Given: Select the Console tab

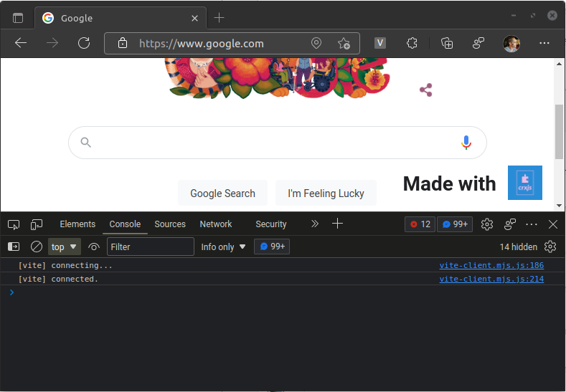Looking at the screenshot, I should (125, 224).
